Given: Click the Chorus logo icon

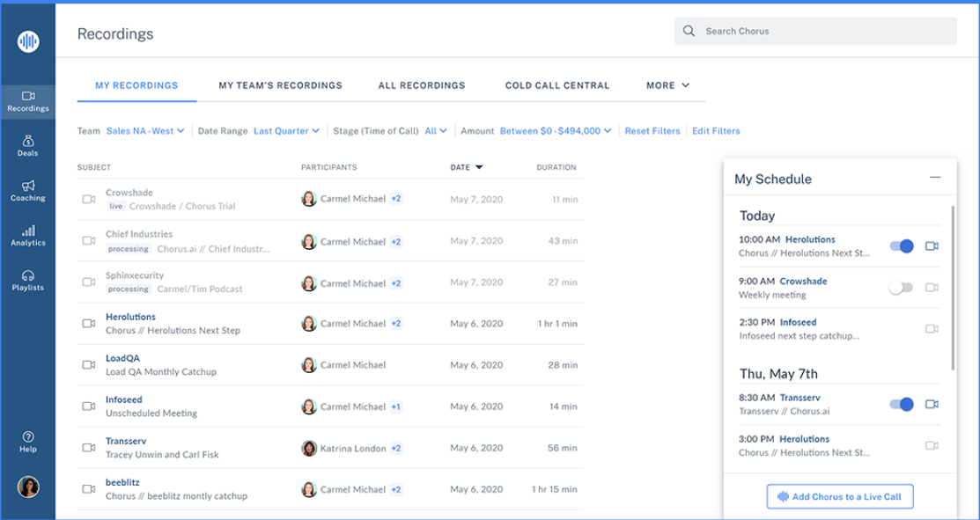Looking at the screenshot, I should point(28,40).
